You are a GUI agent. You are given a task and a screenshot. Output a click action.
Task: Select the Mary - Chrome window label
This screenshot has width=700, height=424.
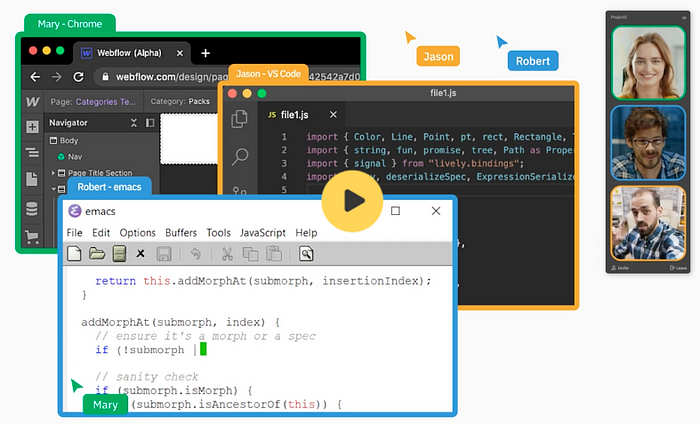[70, 24]
